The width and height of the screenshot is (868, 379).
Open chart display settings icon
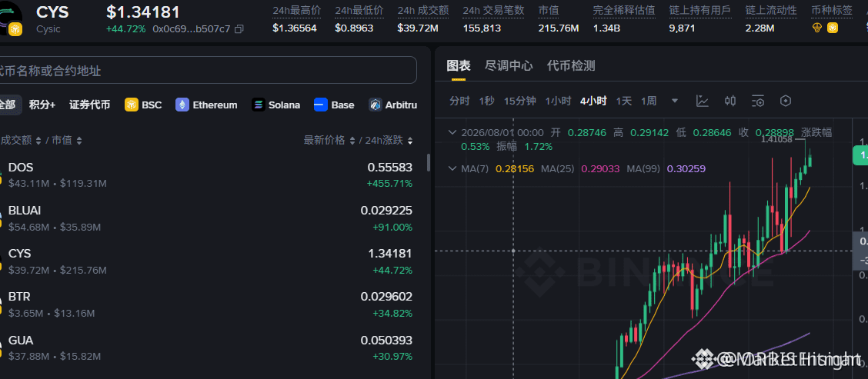click(758, 101)
